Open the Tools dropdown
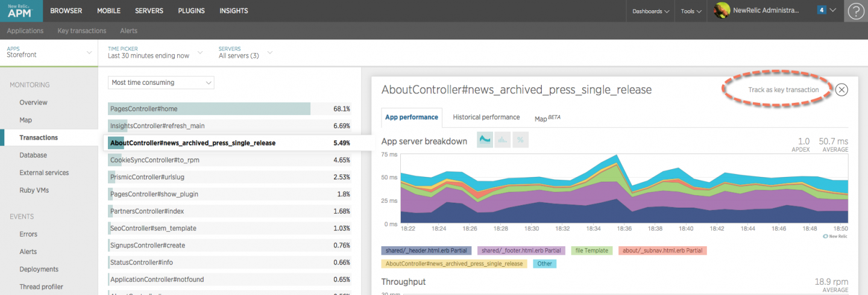Image resolution: width=868 pixels, height=295 pixels. tap(691, 11)
